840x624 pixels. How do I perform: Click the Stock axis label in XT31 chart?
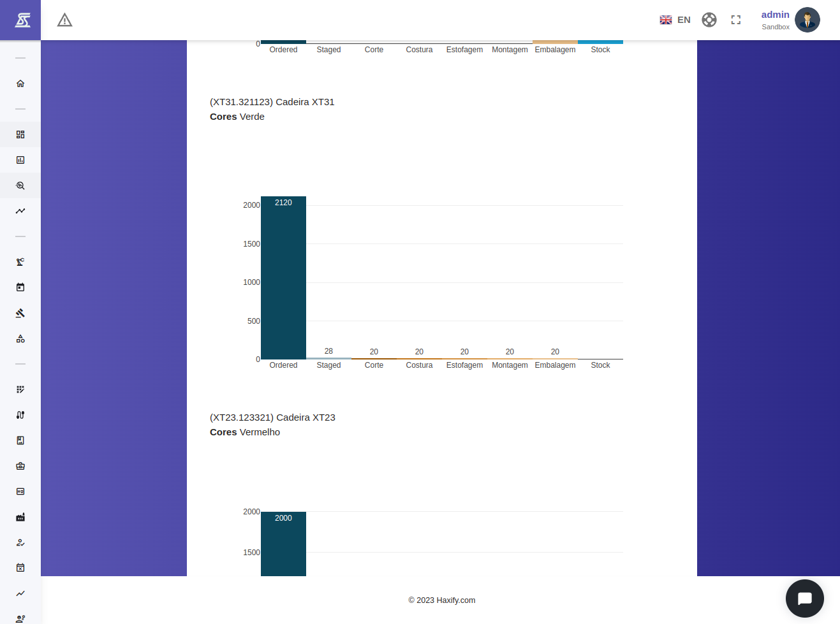600,365
